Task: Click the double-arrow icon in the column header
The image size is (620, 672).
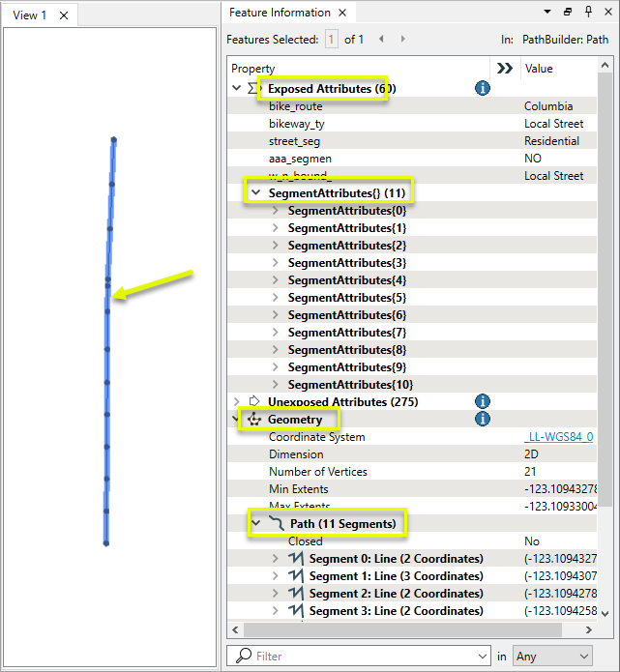Action: (504, 69)
